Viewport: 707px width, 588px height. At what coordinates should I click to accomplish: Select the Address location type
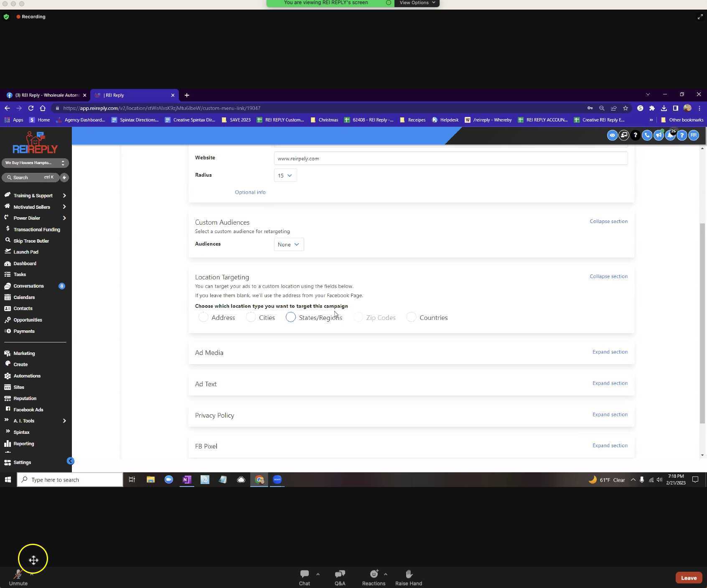pyautogui.click(x=203, y=317)
